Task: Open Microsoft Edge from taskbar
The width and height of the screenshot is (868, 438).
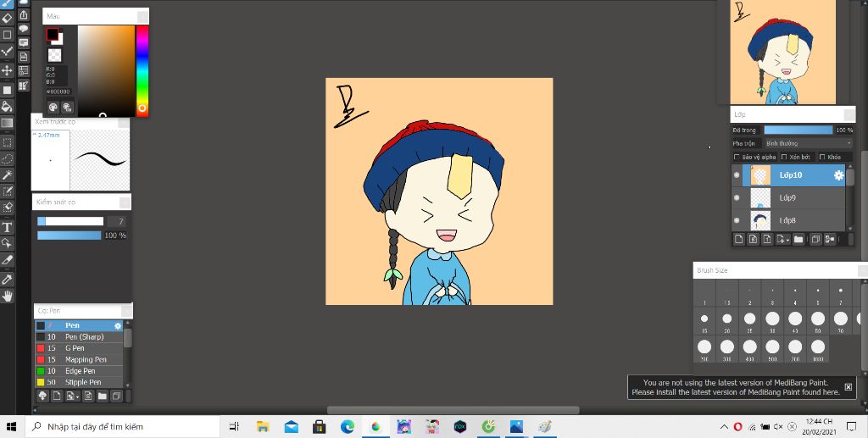Action: (347, 427)
